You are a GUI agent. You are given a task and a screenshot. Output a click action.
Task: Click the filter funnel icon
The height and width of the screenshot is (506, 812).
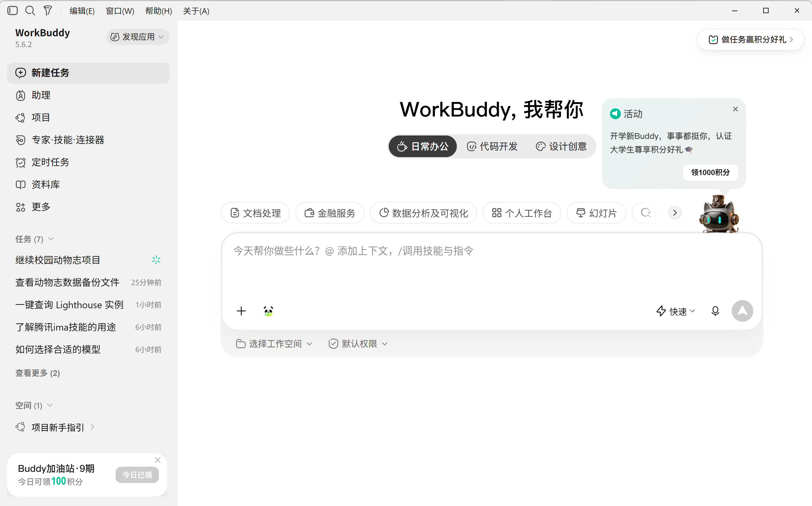pyautogui.click(x=48, y=10)
